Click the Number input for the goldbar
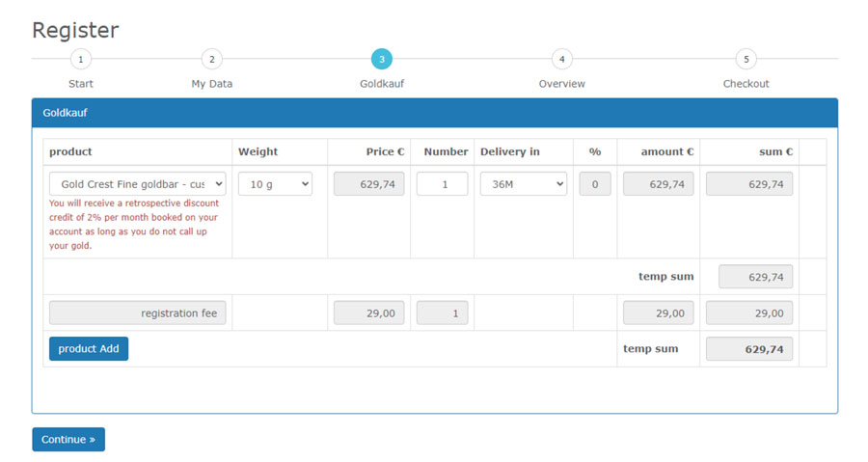 [x=442, y=184]
